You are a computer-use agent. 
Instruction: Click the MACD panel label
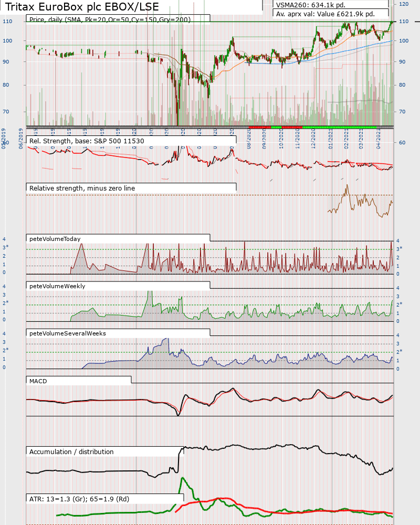tap(38, 381)
